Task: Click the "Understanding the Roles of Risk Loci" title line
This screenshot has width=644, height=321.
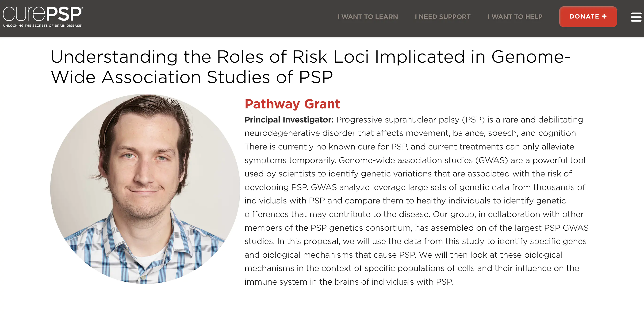Action: pyautogui.click(x=310, y=57)
